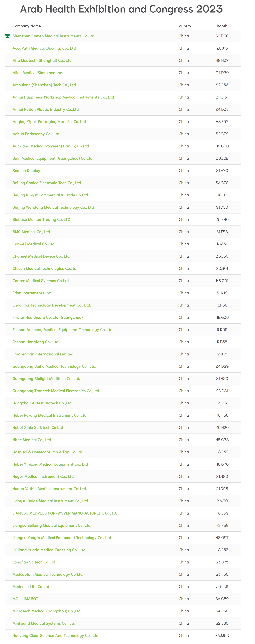
Task: Select MGI – IMABOT exhibitor link
Action: click(25, 599)
